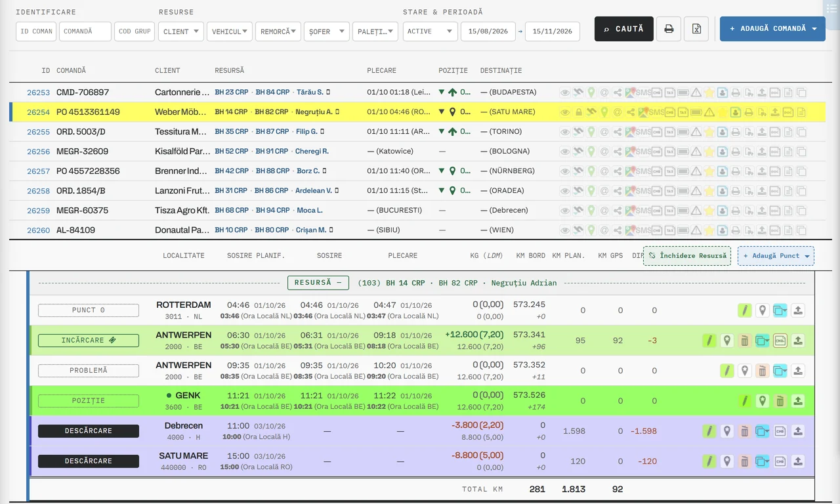Click the Adaugă Comandă button
The width and height of the screenshot is (840, 504).
[x=772, y=29]
